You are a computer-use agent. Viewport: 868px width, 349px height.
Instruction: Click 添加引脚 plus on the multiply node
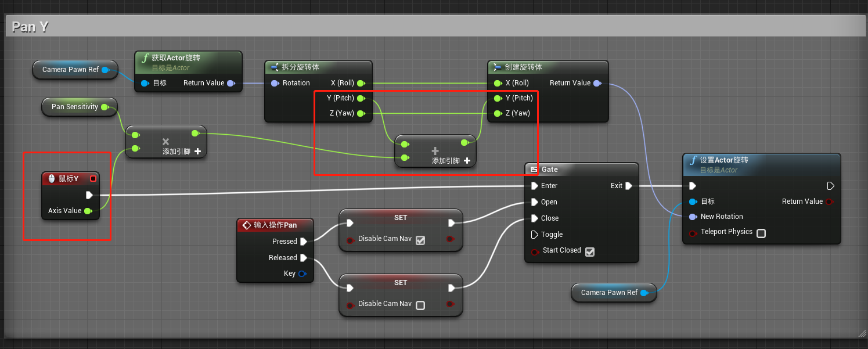[198, 152]
